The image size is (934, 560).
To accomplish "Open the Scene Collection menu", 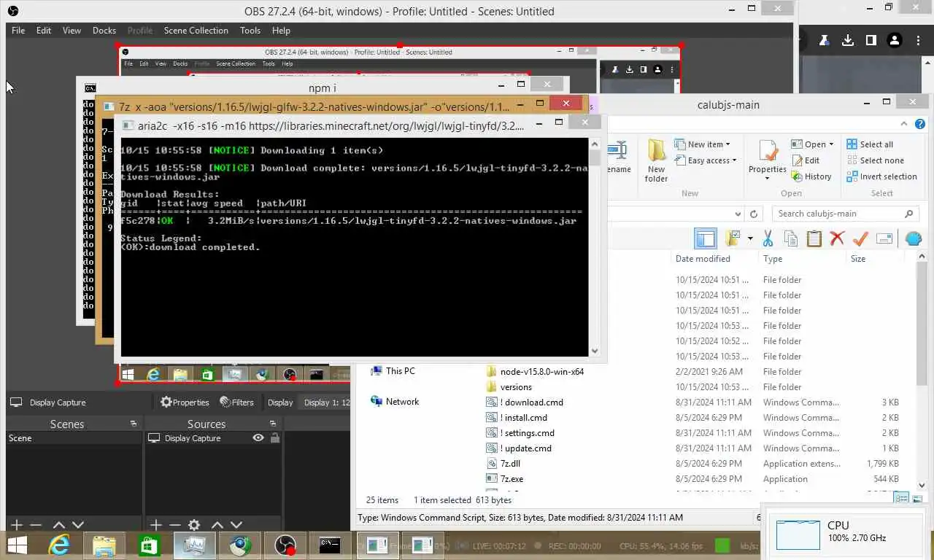I will 196,31.
